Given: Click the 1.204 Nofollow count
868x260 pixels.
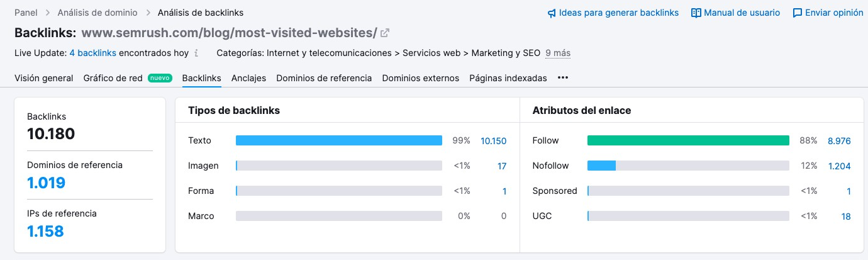Looking at the screenshot, I should pos(839,166).
